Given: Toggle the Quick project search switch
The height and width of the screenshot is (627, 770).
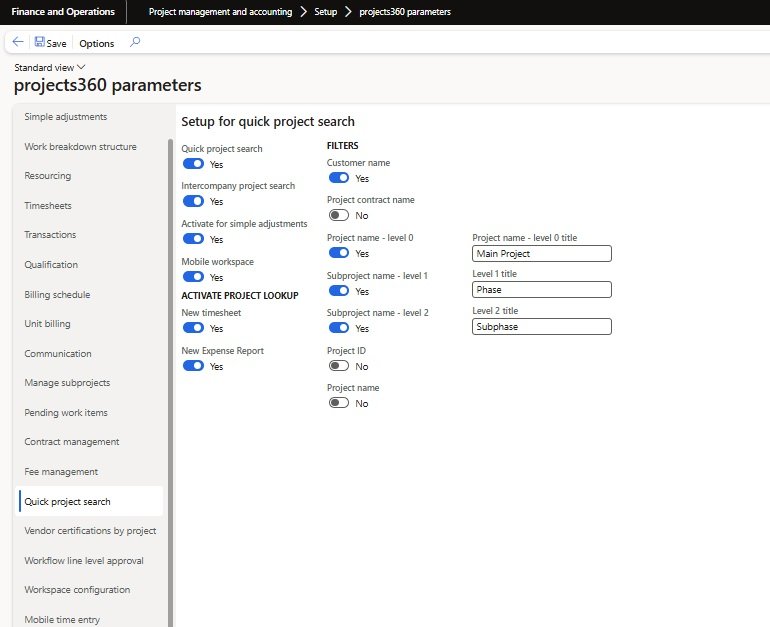Looking at the screenshot, I should click(193, 164).
